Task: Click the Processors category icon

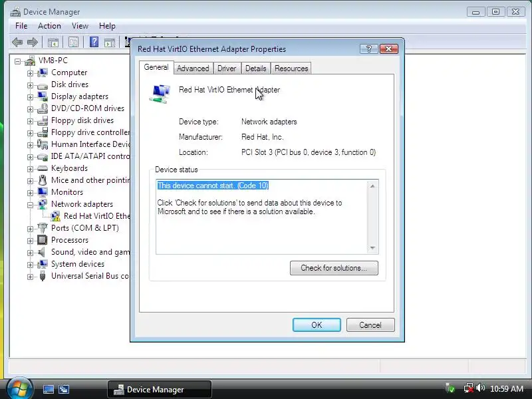Action: tap(43, 240)
